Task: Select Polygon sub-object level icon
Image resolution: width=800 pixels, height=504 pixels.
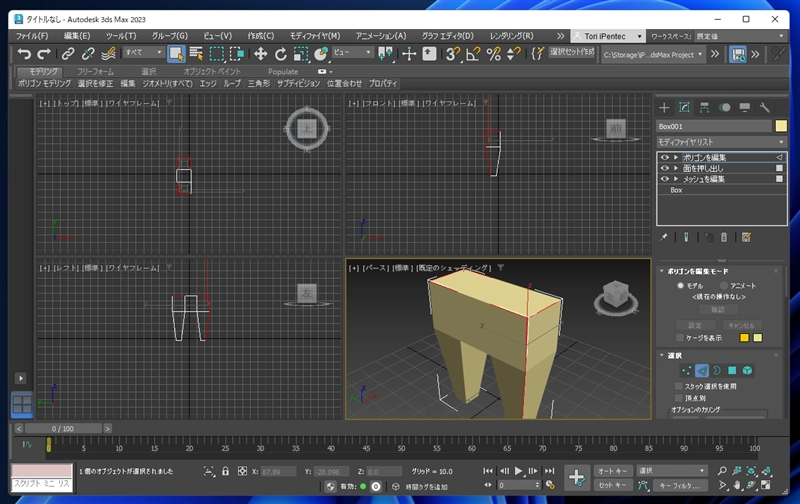Action: (x=732, y=370)
